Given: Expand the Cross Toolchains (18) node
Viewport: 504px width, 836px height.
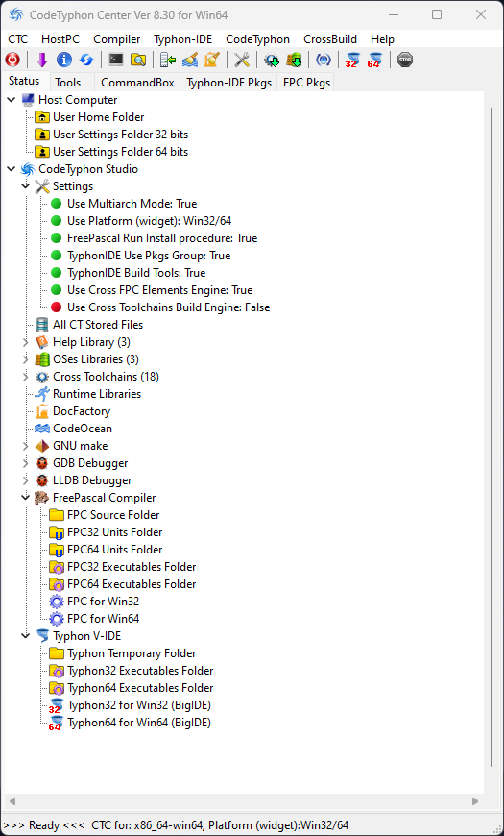Looking at the screenshot, I should 26,377.
